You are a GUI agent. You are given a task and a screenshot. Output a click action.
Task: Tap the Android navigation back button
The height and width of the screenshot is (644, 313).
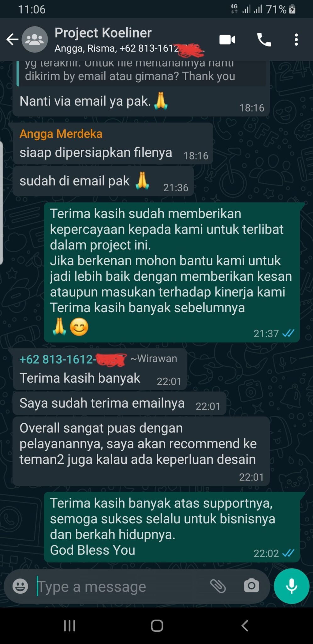point(245,625)
